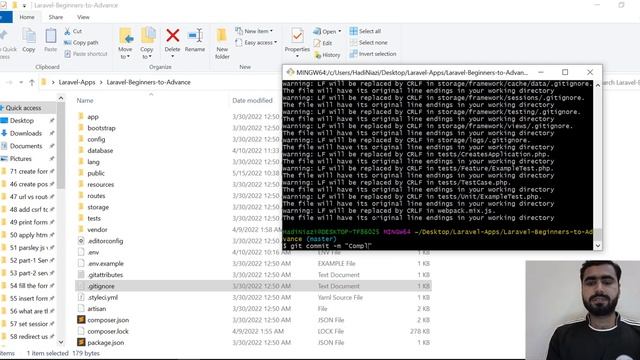640x360 pixels.
Task: Open the '52 part-1 Sen' pinned folder
Action: (x=29, y=260)
